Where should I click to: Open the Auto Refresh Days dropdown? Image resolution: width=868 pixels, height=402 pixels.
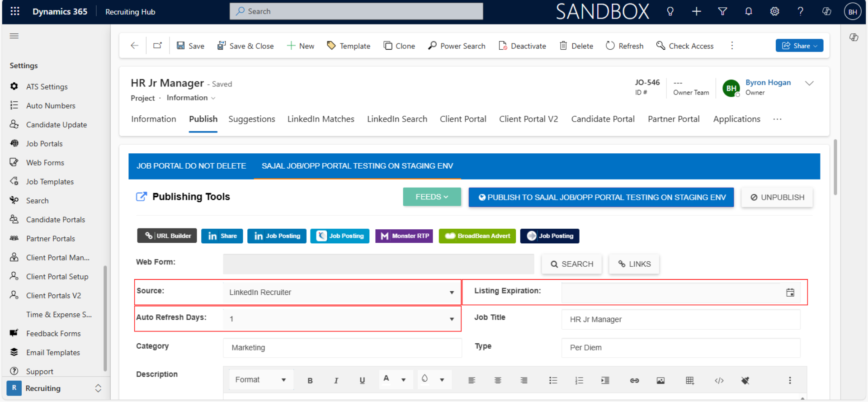[341, 319]
